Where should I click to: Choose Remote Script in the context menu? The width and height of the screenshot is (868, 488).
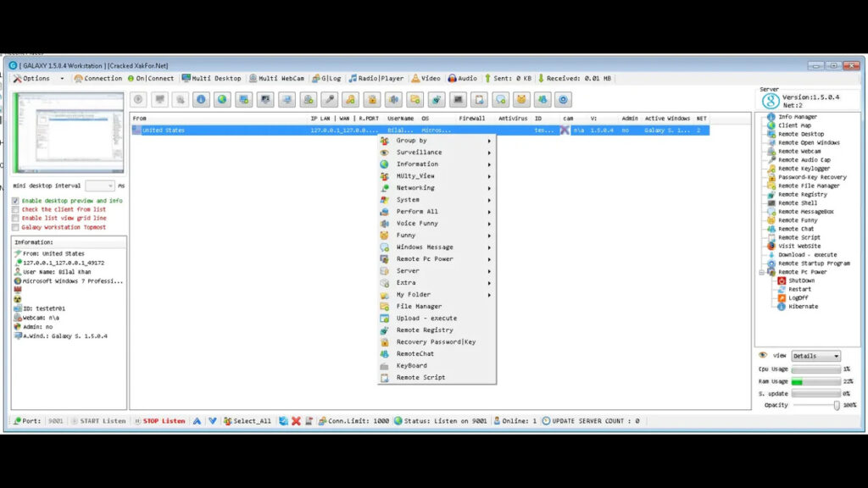(437, 377)
